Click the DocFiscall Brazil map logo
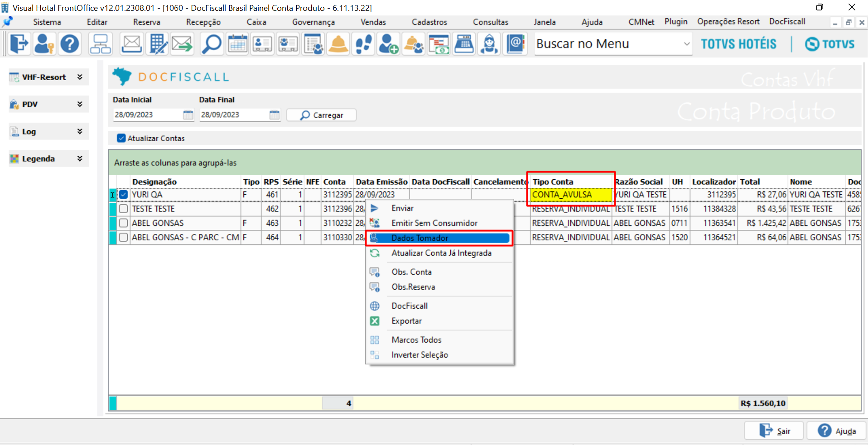 point(122,77)
